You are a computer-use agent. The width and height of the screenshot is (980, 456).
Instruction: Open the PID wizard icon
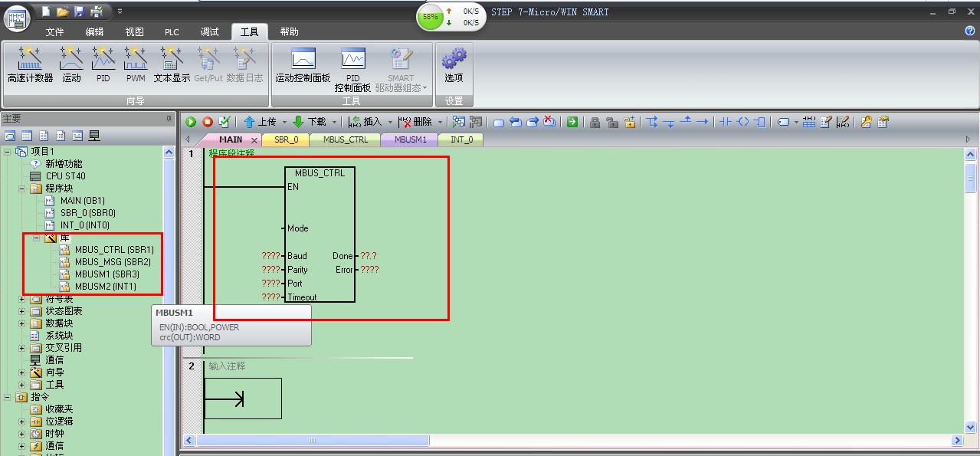point(103,64)
